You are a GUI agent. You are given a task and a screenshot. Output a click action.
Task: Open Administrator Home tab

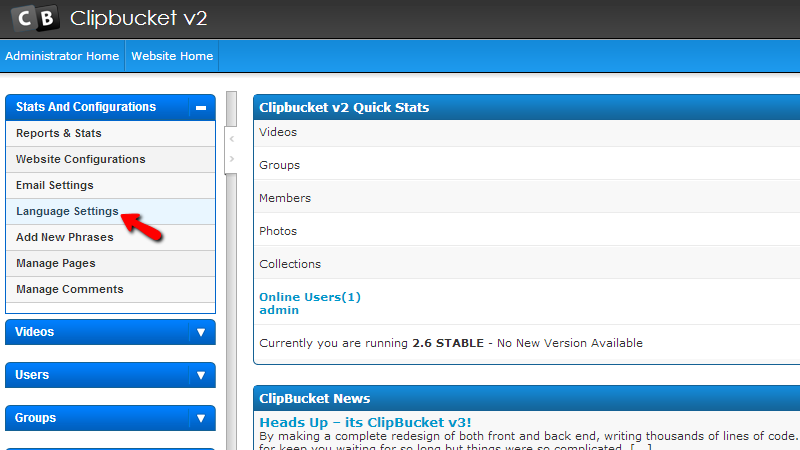click(x=62, y=56)
